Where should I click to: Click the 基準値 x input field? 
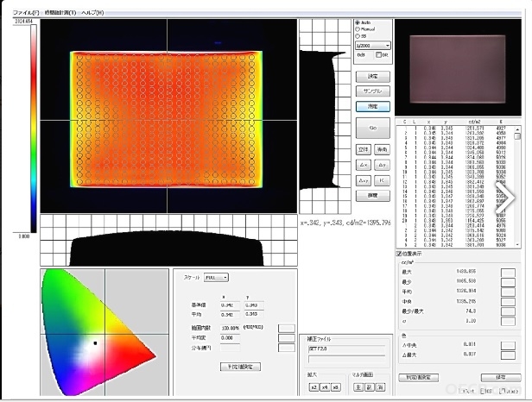tap(230, 305)
